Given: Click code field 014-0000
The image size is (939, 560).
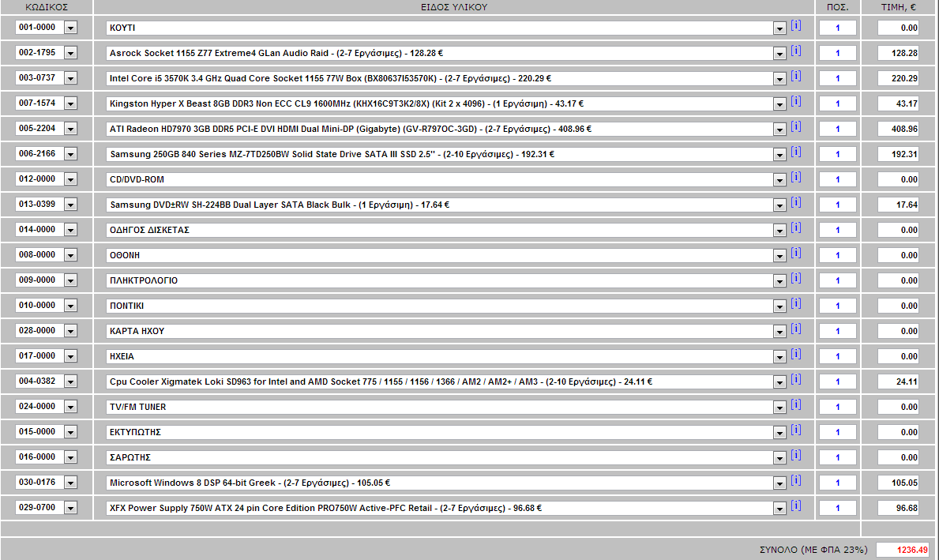Looking at the screenshot, I should [x=39, y=229].
